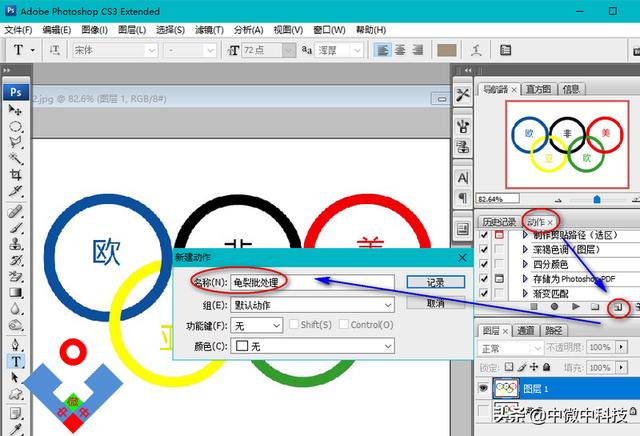Image resolution: width=640 pixels, height=436 pixels.
Task: Toggle dialog box for 存储为 Photoshop PDF
Action: point(499,278)
